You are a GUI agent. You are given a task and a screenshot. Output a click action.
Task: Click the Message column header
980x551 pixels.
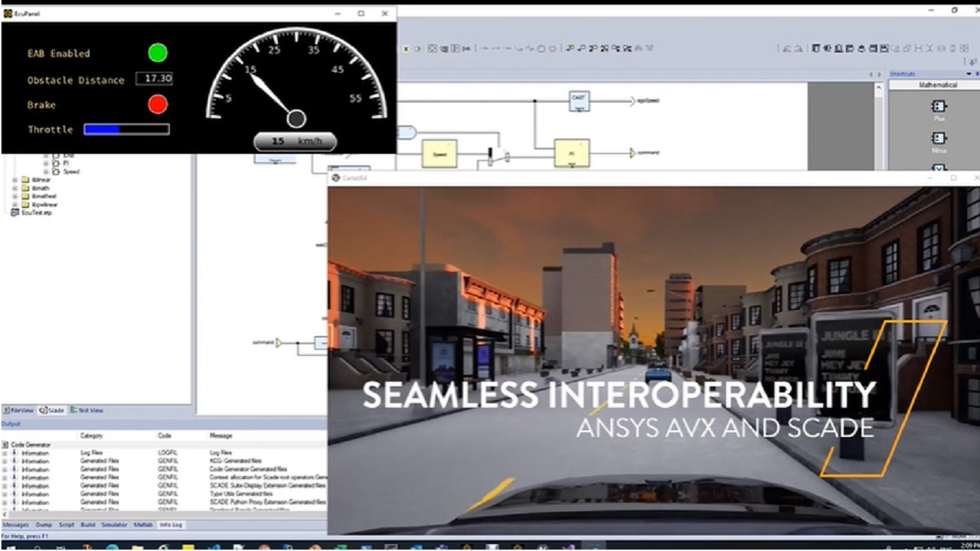click(x=221, y=435)
